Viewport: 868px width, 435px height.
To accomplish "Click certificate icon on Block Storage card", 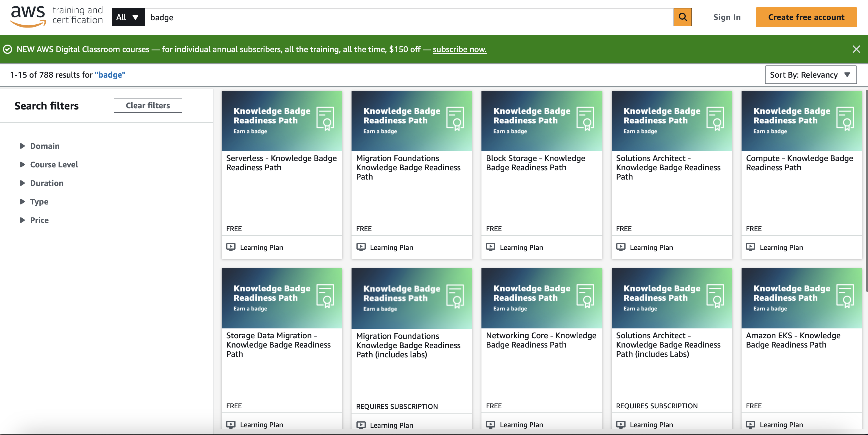I will coord(585,119).
